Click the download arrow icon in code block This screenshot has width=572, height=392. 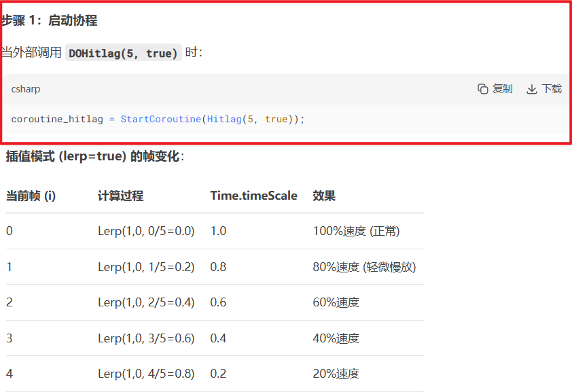(531, 89)
